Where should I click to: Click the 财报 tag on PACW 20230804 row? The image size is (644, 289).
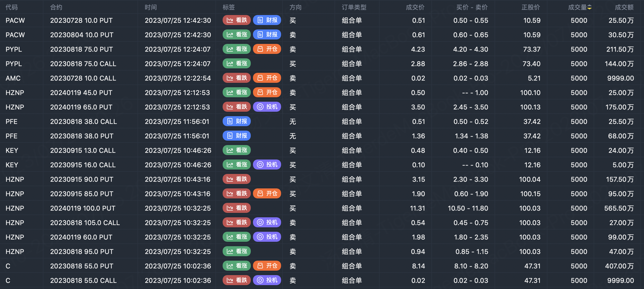pyautogui.click(x=267, y=35)
